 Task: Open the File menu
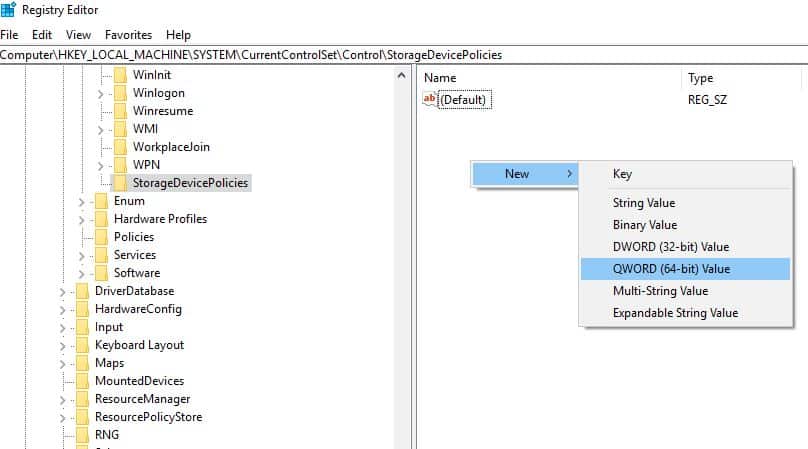pos(9,35)
